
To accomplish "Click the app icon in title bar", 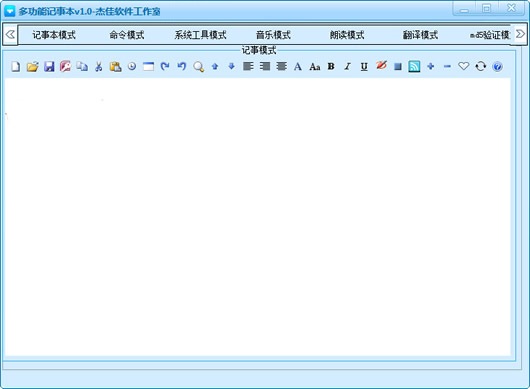I will tap(9, 11).
